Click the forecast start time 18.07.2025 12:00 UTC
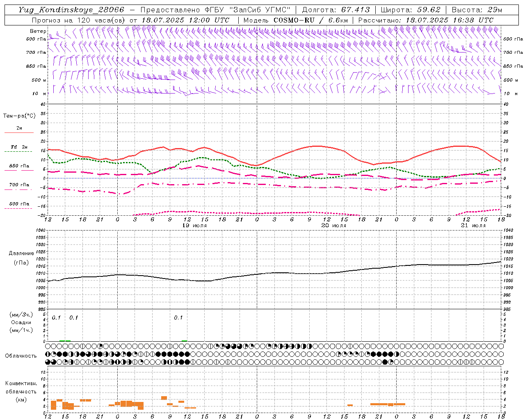 pos(185,20)
